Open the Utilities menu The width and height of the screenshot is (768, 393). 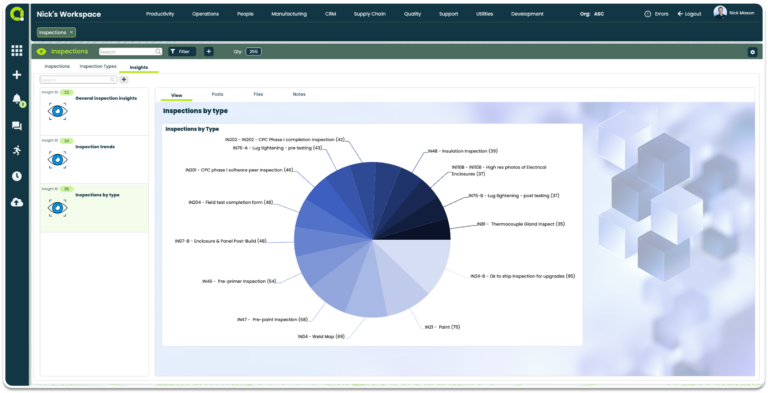(484, 14)
